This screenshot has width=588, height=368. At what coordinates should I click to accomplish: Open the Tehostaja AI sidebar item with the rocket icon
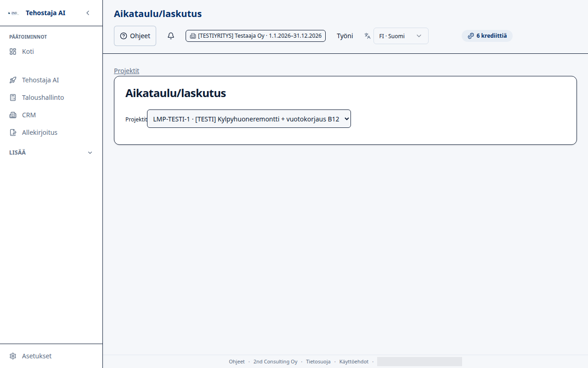tap(51, 80)
